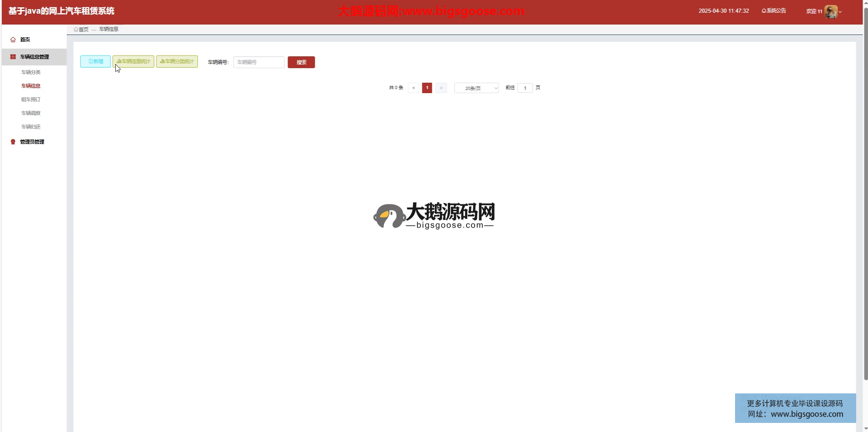Open 车辆归还 sidebar item
The width and height of the screenshot is (868, 432).
[x=31, y=127]
